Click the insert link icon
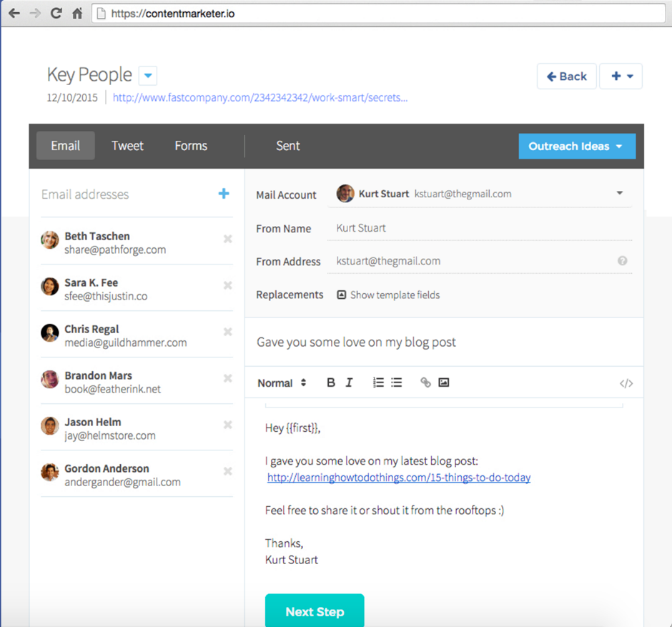 pyautogui.click(x=425, y=382)
